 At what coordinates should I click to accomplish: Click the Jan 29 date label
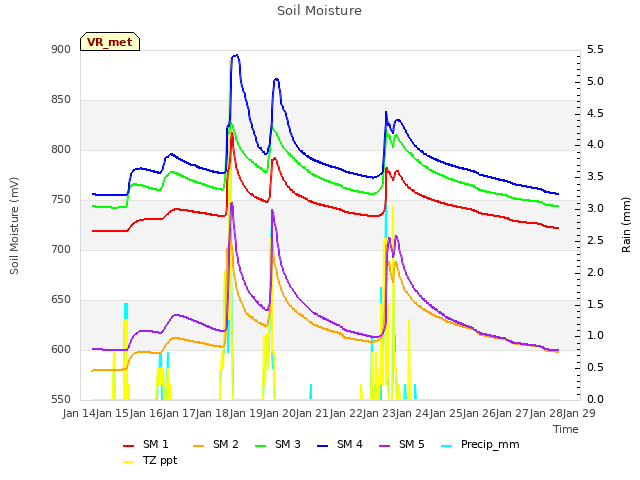click(x=579, y=413)
